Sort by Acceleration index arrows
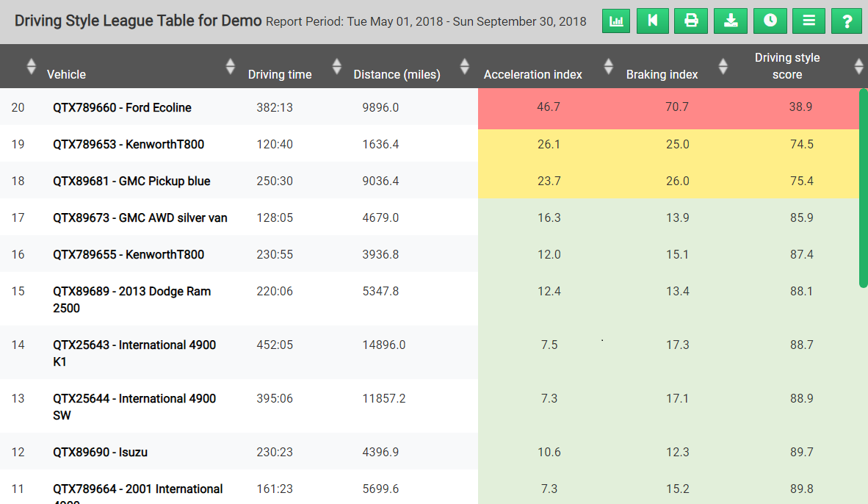This screenshot has width=868, height=504. 608,66
